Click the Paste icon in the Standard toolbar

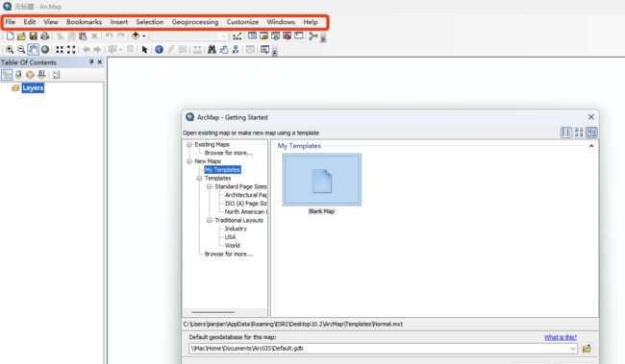coord(83,36)
